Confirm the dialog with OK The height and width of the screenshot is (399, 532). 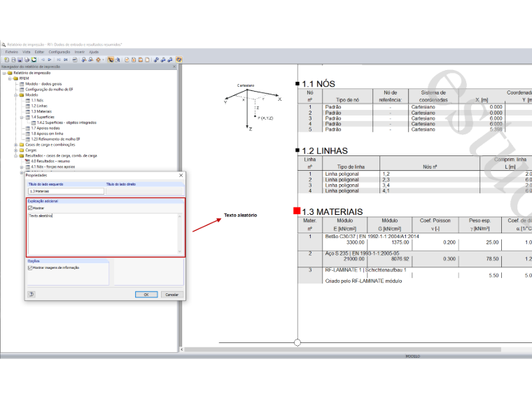146,295
